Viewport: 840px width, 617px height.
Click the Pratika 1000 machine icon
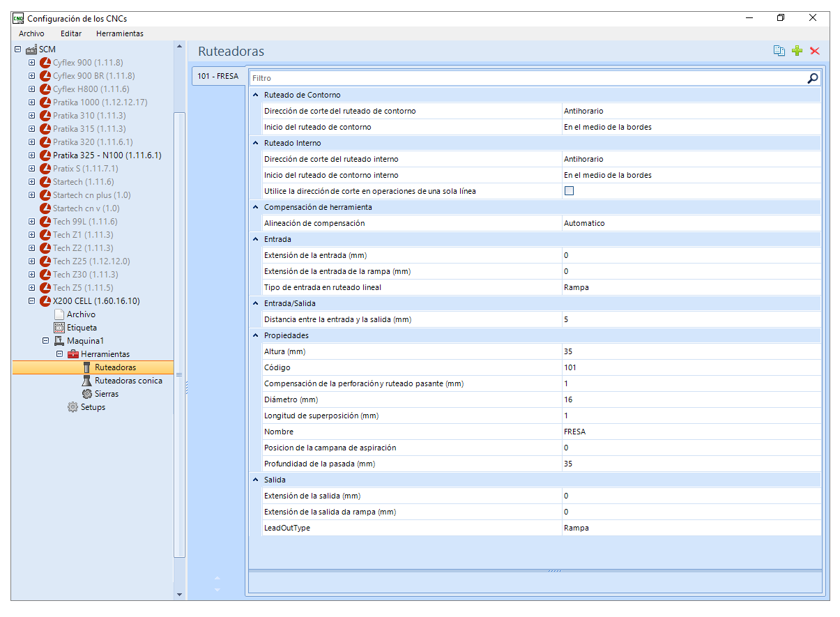[46, 102]
